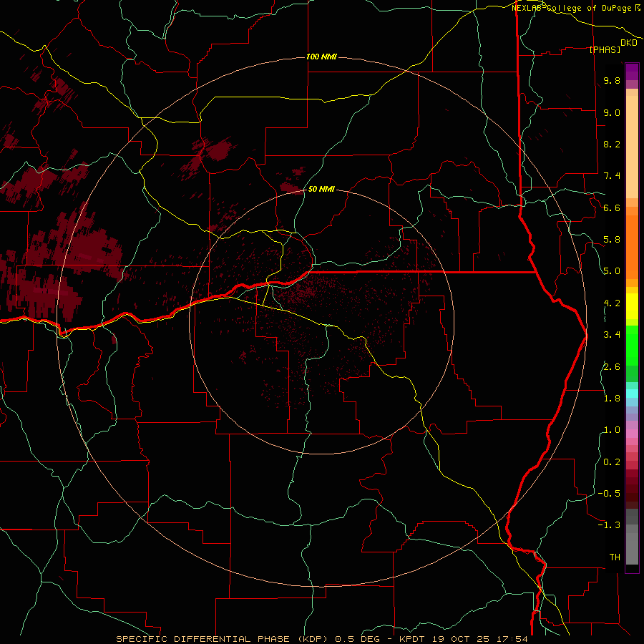Click the 8.2 value on the color scale
This screenshot has width=644, height=644.
click(612, 144)
